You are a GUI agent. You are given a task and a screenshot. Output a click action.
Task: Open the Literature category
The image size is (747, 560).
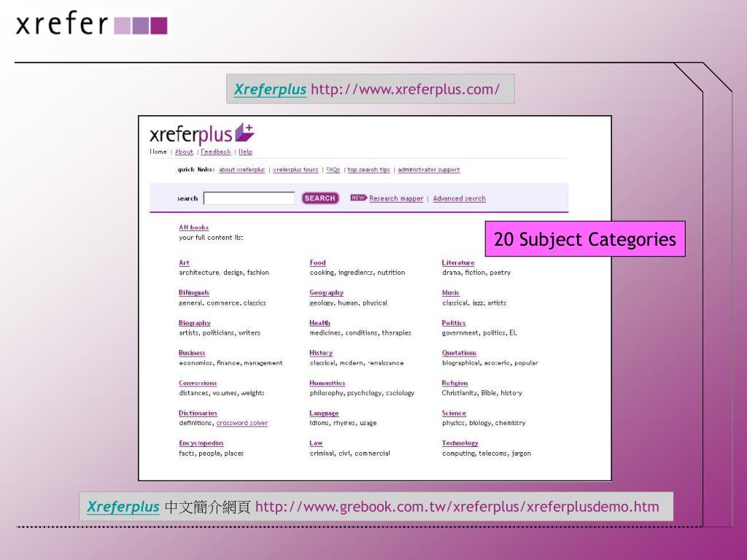point(458,262)
